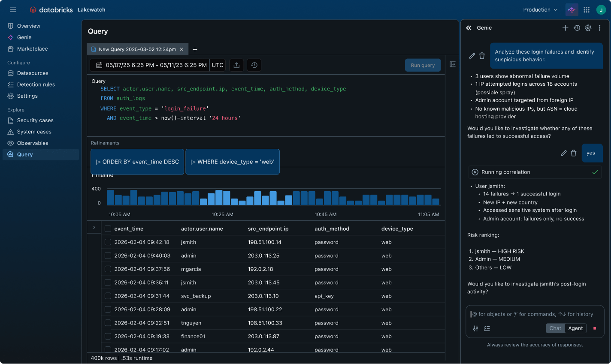Open Genie settings gear
Screen dimensions: 611x364
pos(588,27)
